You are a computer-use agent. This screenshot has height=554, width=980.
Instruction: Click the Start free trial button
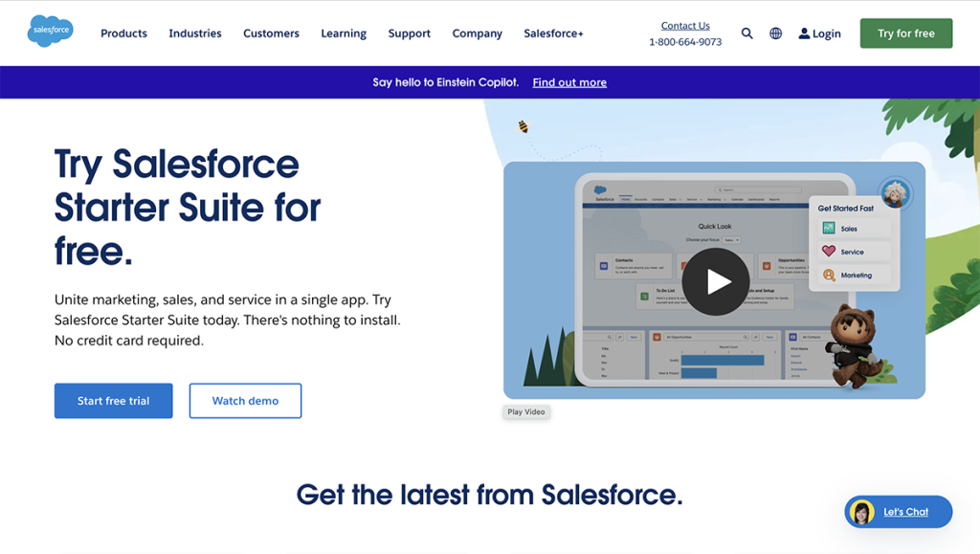pyautogui.click(x=113, y=401)
